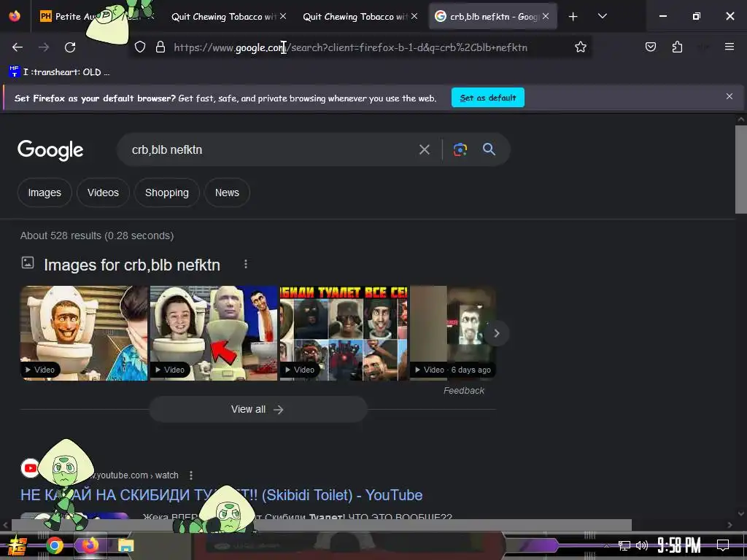Select Firefox in the taskbar

[x=90, y=545]
